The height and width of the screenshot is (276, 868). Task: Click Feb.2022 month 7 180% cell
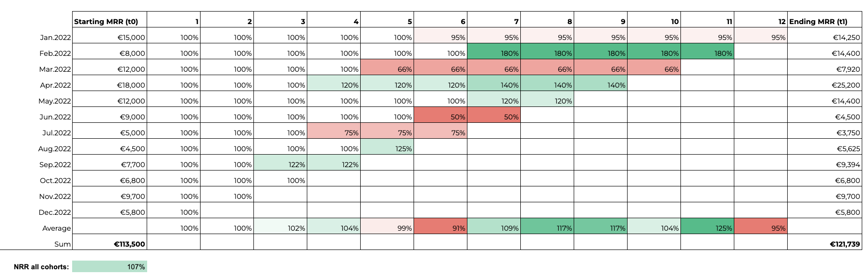pyautogui.click(x=494, y=53)
